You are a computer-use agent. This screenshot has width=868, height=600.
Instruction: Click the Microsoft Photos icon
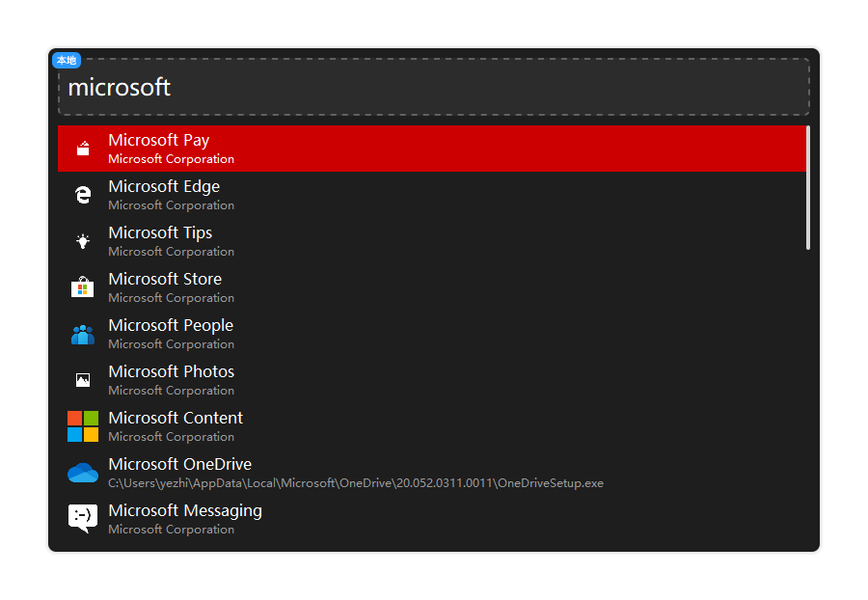click(x=83, y=380)
